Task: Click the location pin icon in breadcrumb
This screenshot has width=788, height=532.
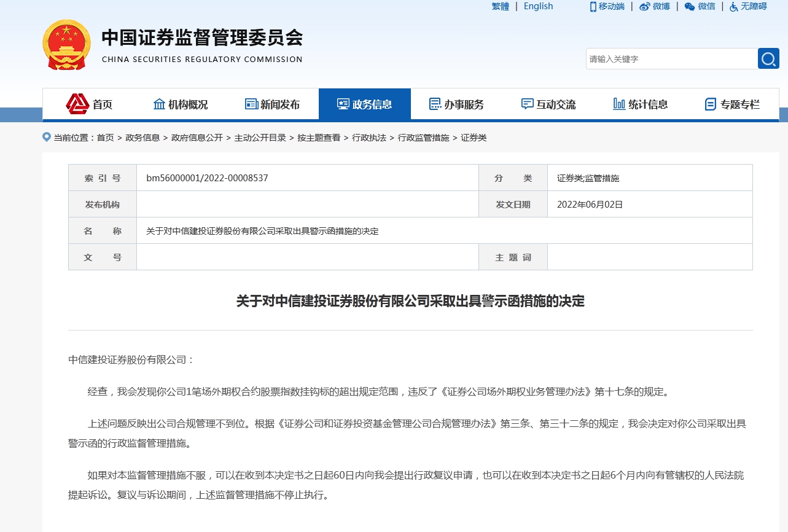Action: (47, 137)
